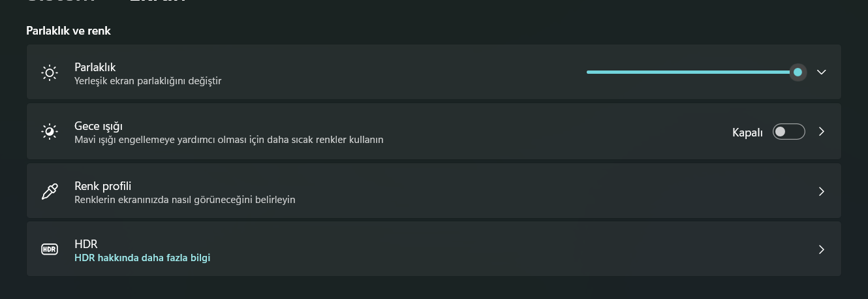
Task: Click the brightness slider thumb handle
Action: point(798,72)
